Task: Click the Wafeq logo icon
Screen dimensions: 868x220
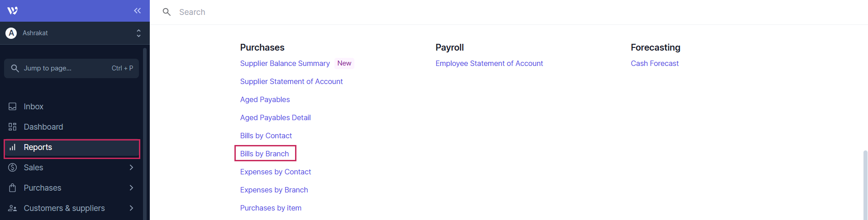Action: tap(13, 11)
